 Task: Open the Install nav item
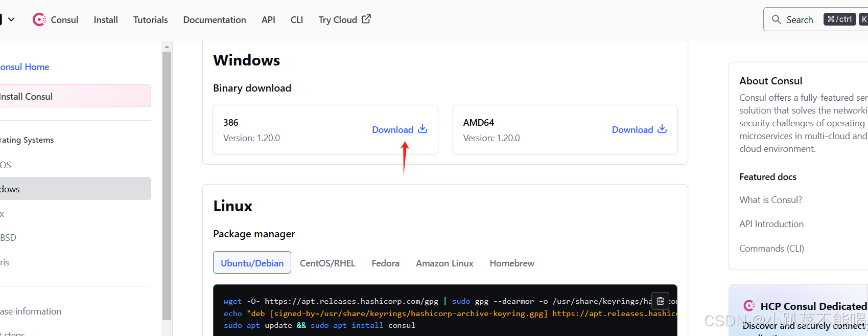106,19
